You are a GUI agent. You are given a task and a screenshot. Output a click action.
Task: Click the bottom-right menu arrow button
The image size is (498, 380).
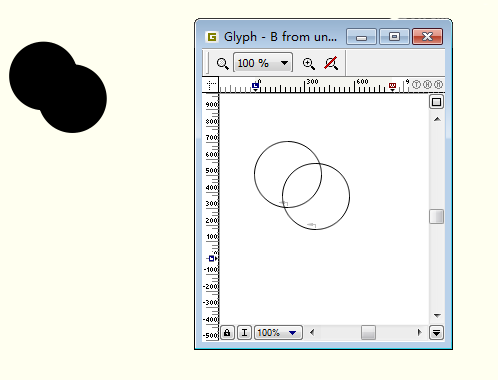436,333
